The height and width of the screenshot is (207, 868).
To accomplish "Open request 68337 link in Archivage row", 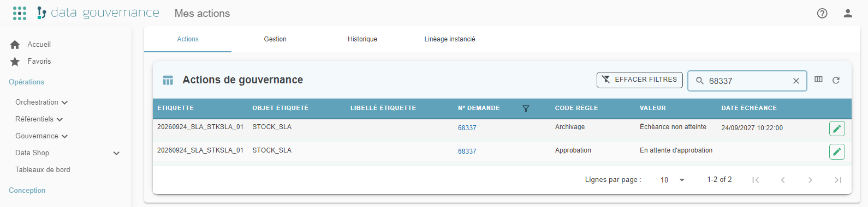I will [x=467, y=128].
